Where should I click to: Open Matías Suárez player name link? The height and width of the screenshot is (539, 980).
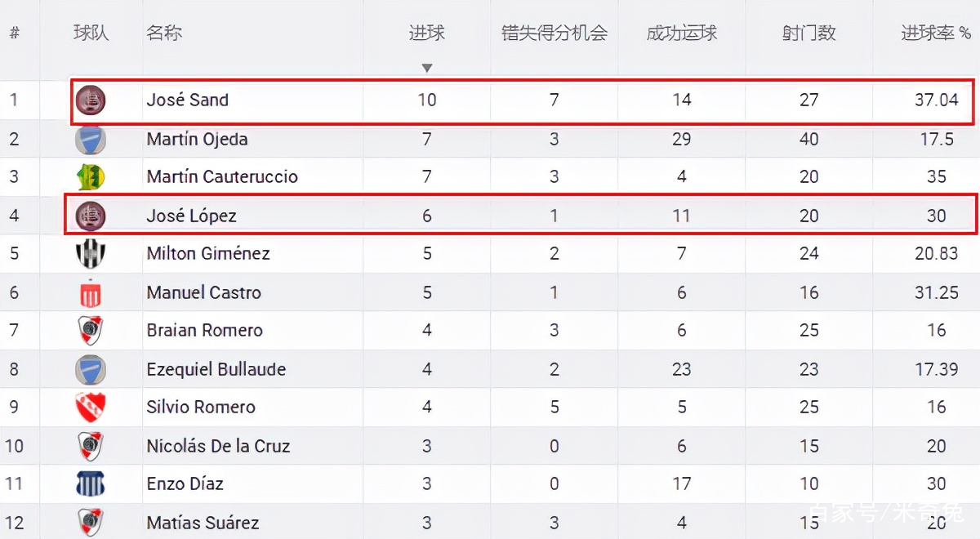click(x=203, y=523)
